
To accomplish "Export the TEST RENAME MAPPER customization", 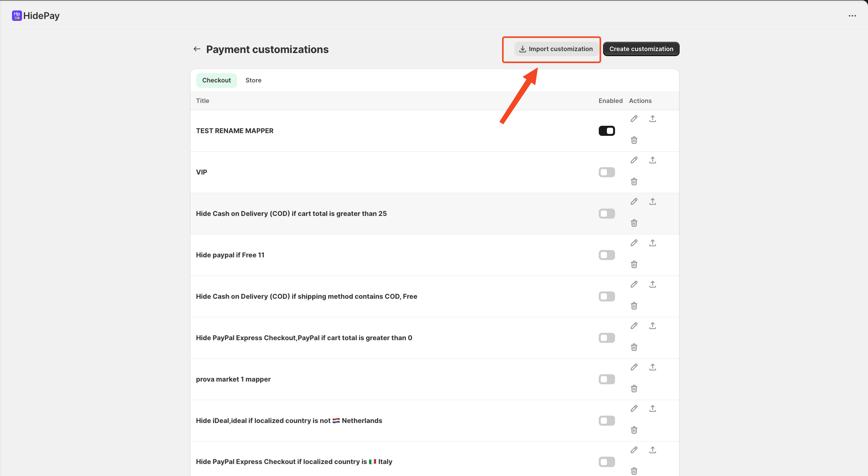I will (x=653, y=119).
